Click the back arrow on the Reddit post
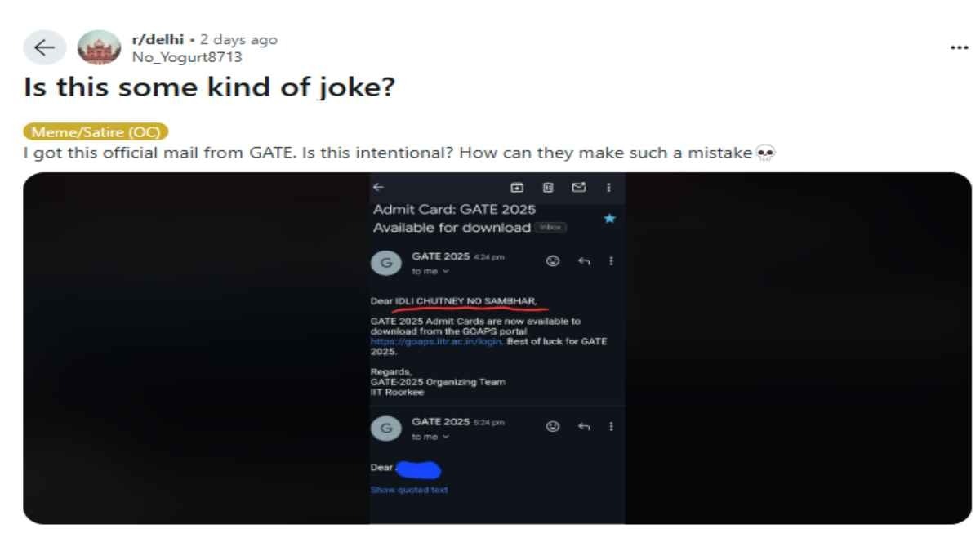This screenshot has height=551, width=980. click(45, 47)
